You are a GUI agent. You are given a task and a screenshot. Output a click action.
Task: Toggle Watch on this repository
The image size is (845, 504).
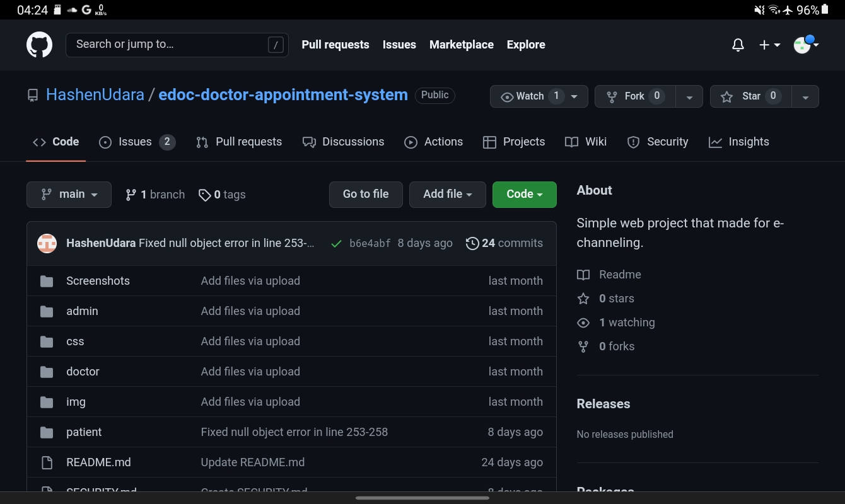coord(539,96)
